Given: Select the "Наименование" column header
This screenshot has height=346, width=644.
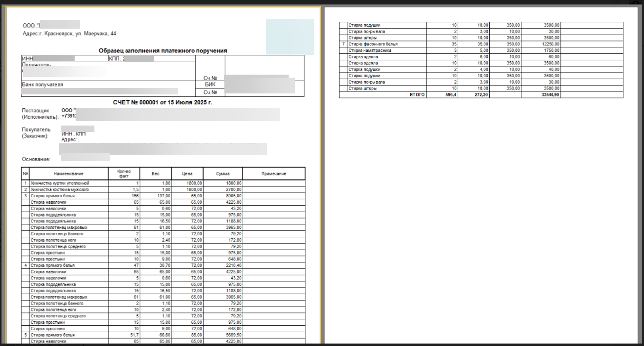Looking at the screenshot, I should 69,173.
